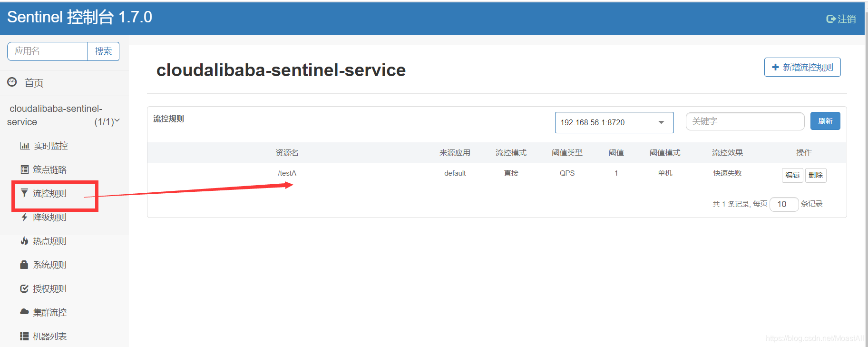Select the 降级规则 menu item

(49, 217)
